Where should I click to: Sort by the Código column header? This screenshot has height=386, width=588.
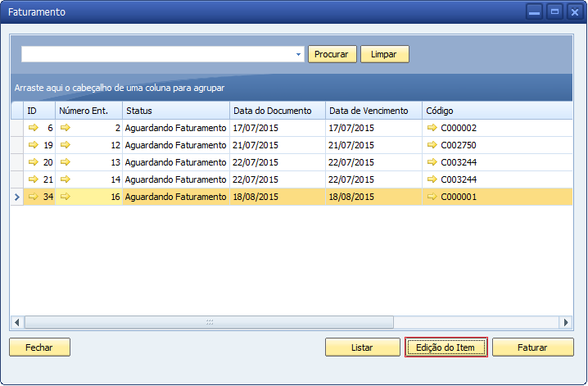tap(497, 111)
